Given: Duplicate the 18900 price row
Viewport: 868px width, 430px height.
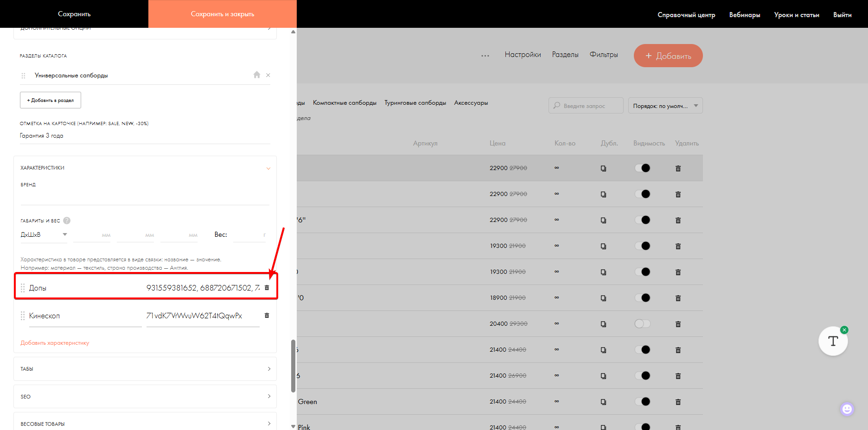Looking at the screenshot, I should pos(603,298).
